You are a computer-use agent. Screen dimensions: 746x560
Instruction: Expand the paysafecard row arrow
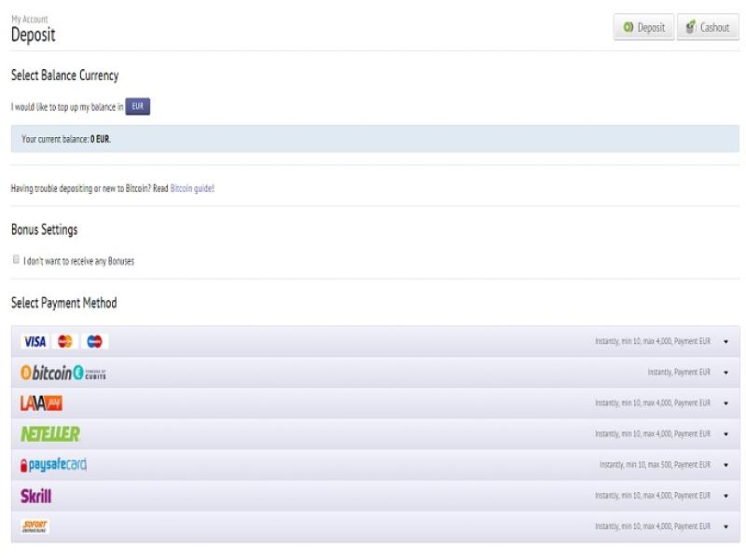pos(725,465)
